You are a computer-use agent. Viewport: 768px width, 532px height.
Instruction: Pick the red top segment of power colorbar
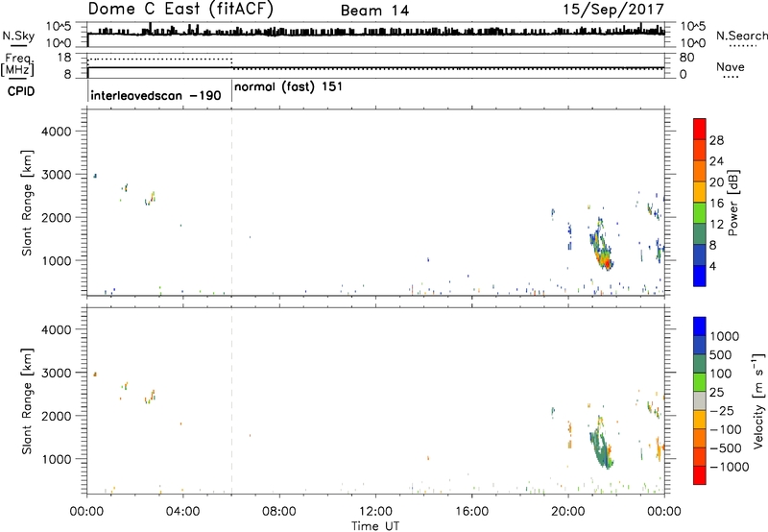click(700, 129)
